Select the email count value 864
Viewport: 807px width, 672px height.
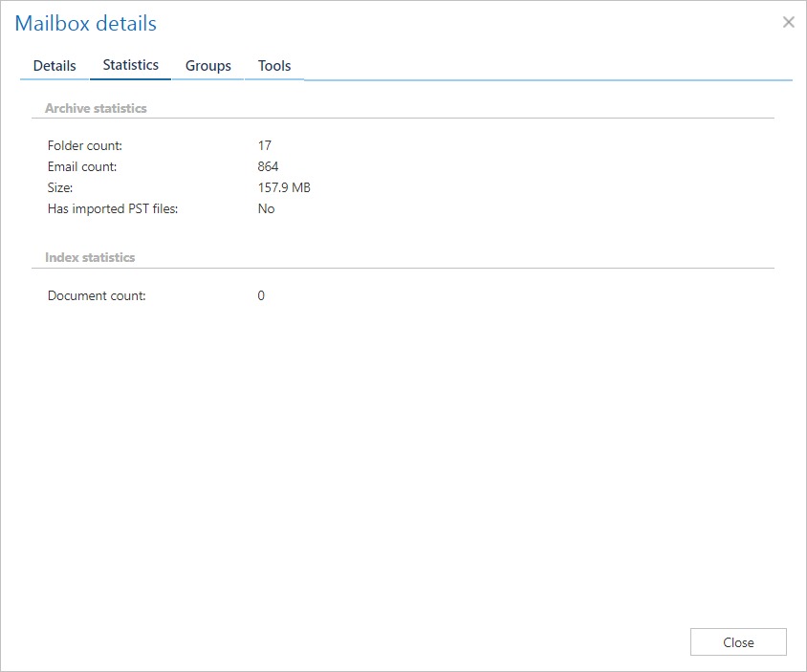point(269,166)
